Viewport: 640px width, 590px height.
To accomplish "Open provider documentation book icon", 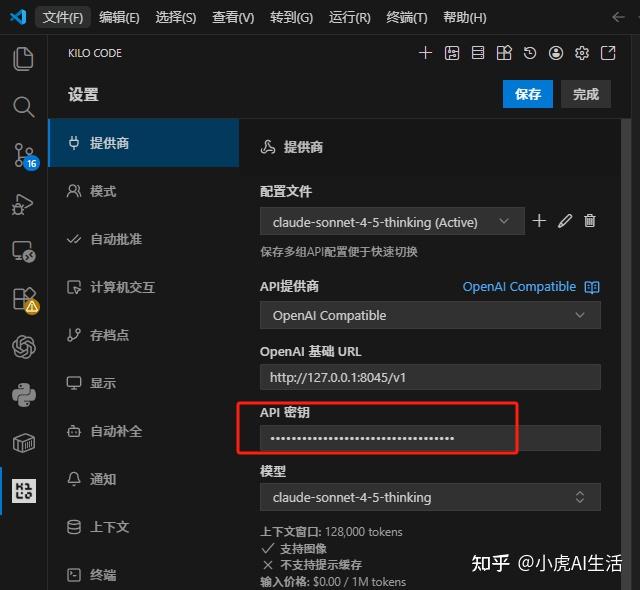I will 592,287.
